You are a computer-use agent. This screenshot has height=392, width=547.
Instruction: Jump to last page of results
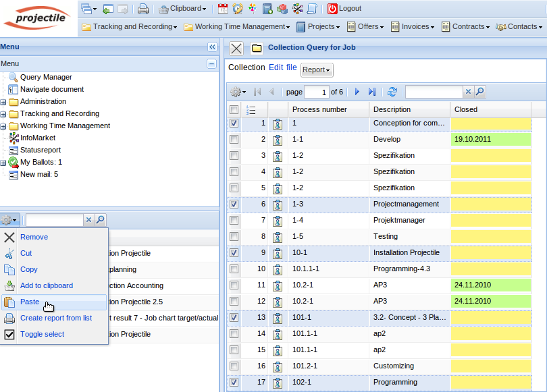click(x=372, y=92)
